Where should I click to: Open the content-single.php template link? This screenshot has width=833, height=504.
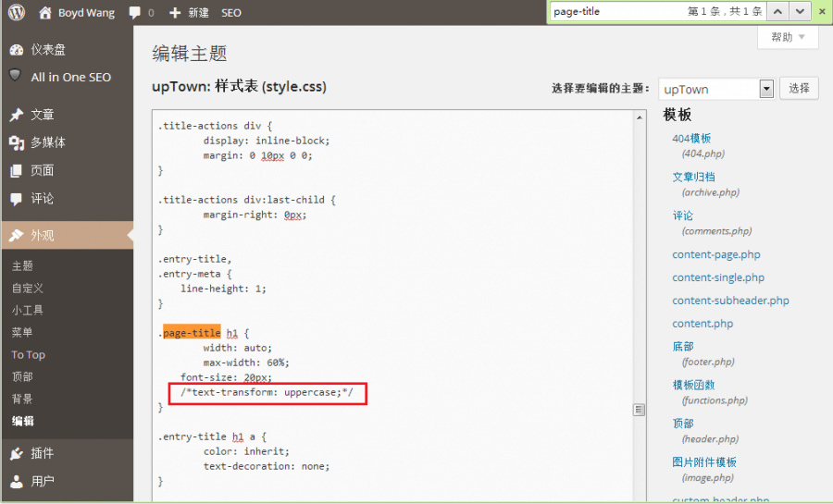pyautogui.click(x=718, y=277)
